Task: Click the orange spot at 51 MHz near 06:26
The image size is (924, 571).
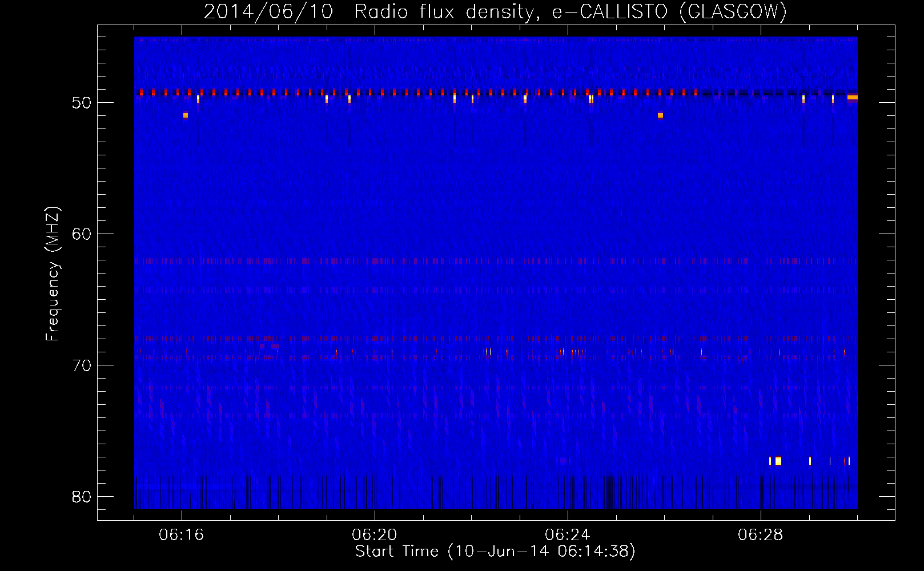Action: (x=660, y=115)
